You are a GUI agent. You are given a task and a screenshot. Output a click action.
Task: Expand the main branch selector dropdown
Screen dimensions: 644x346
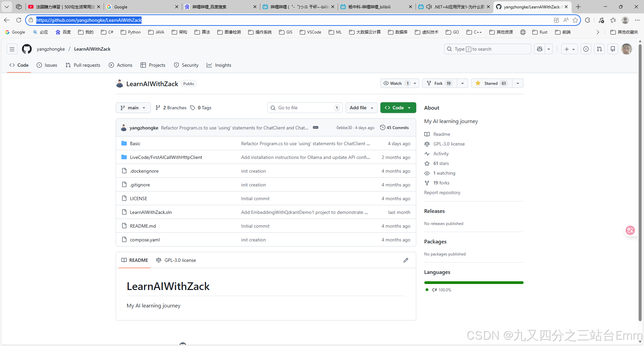tap(133, 108)
